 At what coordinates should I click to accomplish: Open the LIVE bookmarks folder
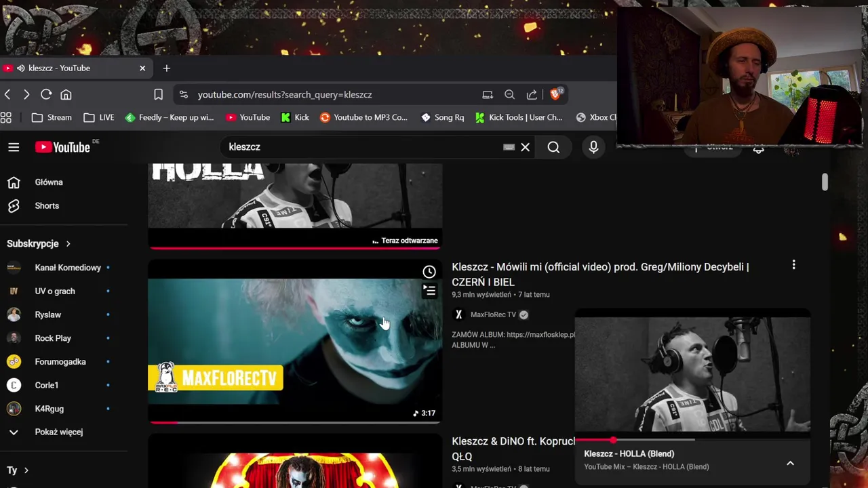pos(99,117)
